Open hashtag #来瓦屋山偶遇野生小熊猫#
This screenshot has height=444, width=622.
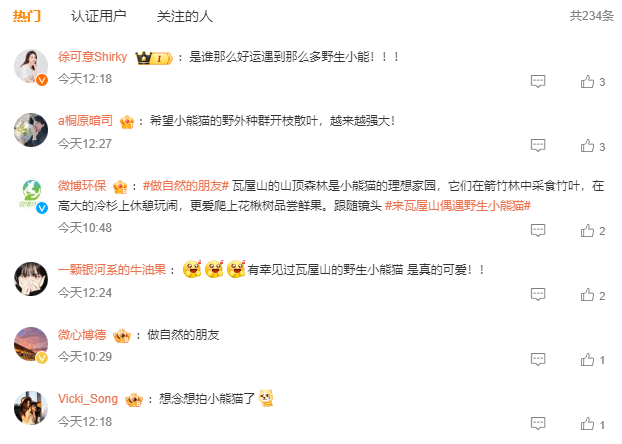[458, 206]
